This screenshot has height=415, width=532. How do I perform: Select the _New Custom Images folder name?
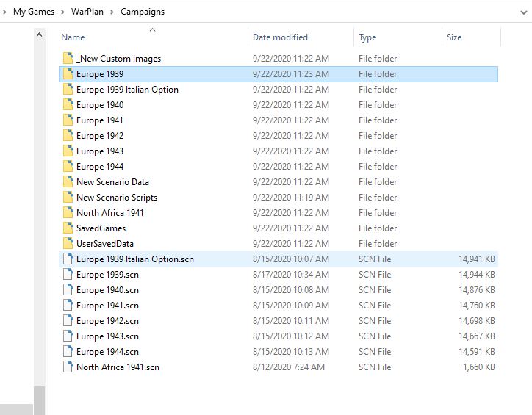tap(119, 59)
